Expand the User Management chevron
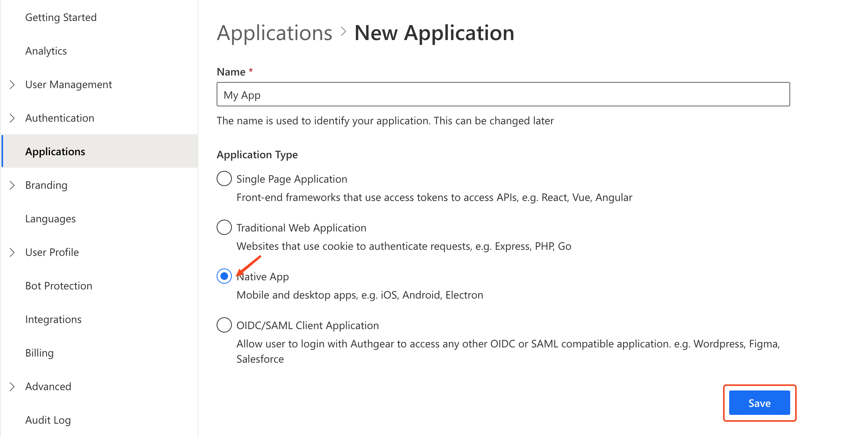Viewport: 868px width, 437px height. (12, 85)
